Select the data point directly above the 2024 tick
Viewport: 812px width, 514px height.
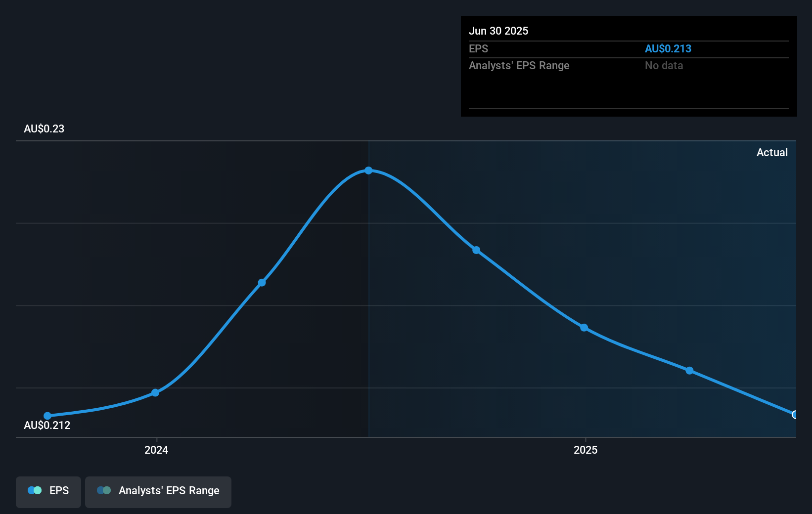[x=155, y=392]
